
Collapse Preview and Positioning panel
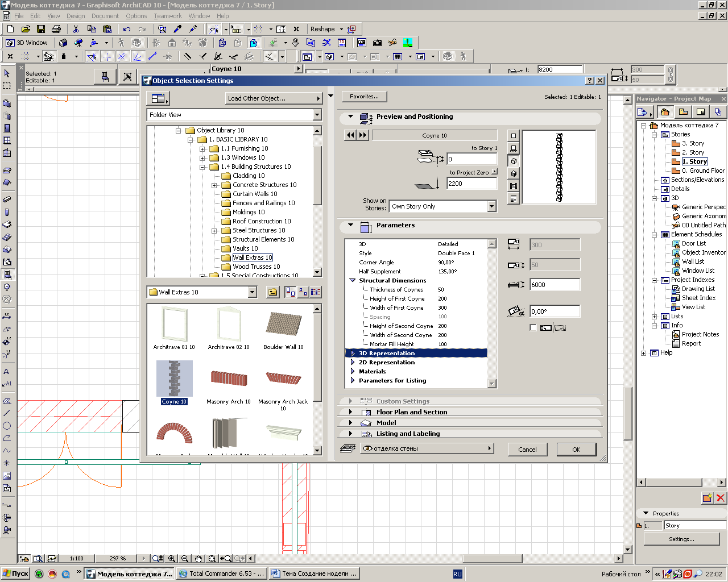[351, 117]
